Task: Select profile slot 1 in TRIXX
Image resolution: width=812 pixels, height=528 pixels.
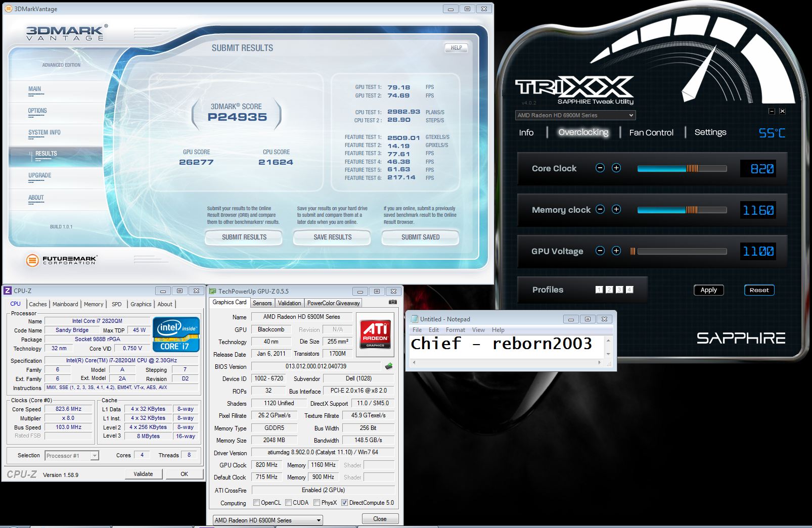Action: click(x=599, y=290)
